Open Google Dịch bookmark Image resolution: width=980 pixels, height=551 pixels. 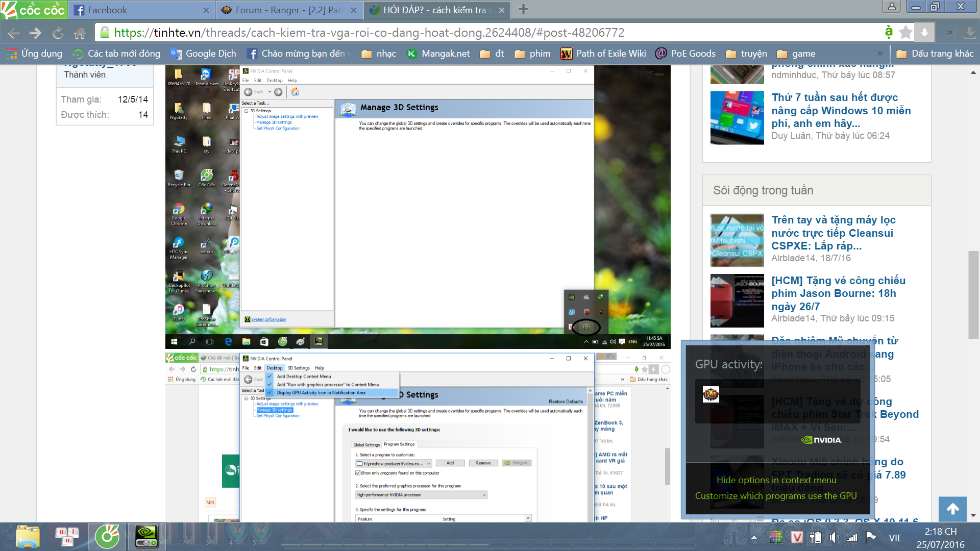[x=203, y=54]
